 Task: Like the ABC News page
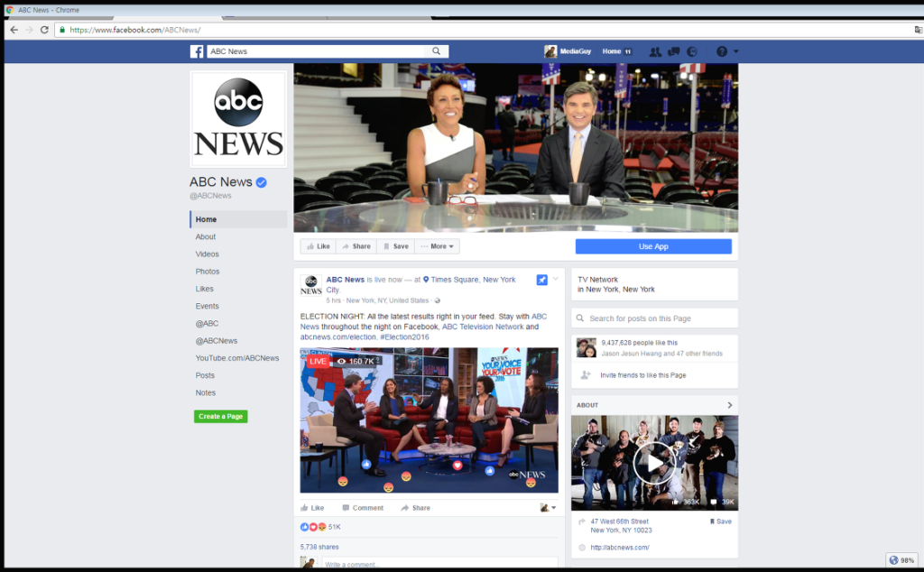click(x=319, y=247)
